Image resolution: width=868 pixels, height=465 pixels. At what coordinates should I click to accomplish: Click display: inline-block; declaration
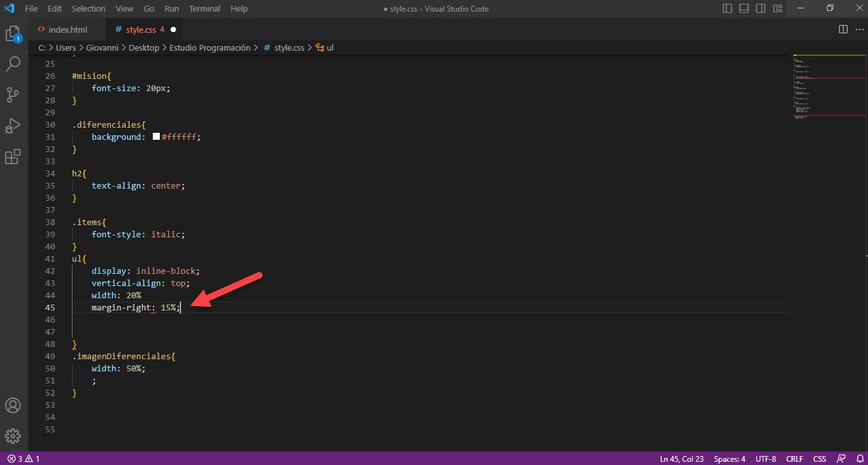coord(146,271)
